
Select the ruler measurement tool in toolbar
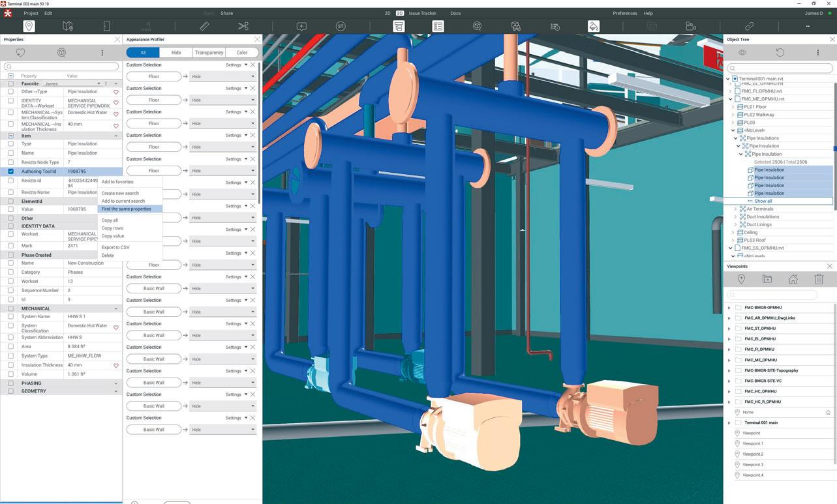(204, 26)
